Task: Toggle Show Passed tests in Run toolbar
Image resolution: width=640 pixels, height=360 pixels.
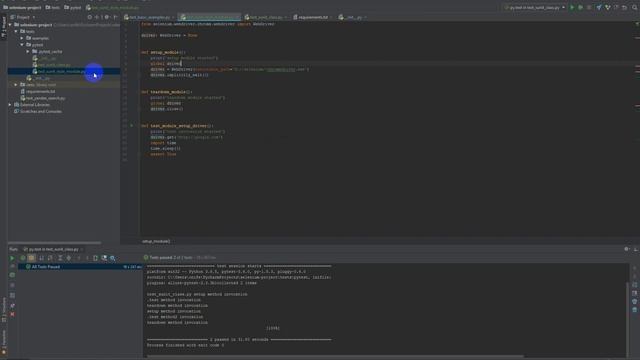Action: point(23,258)
